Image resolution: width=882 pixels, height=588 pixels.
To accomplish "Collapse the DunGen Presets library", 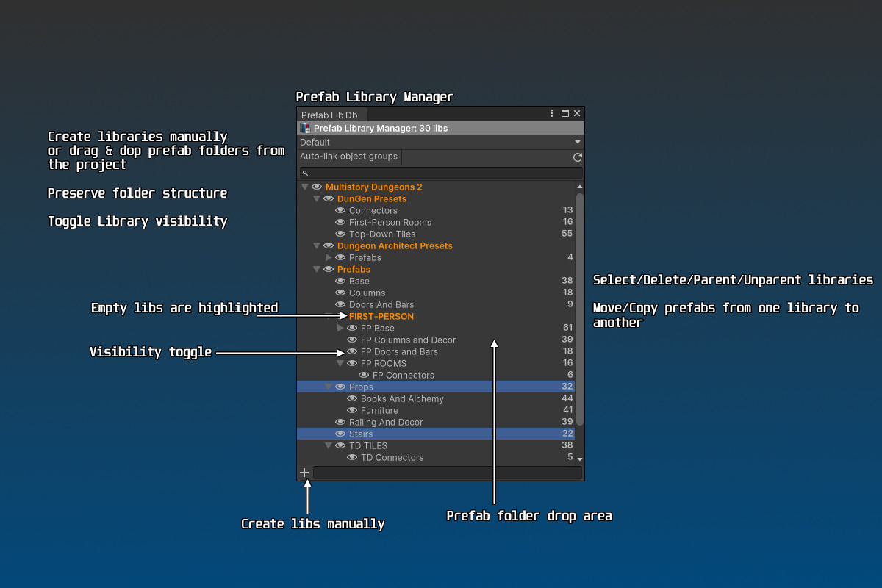I will [317, 198].
